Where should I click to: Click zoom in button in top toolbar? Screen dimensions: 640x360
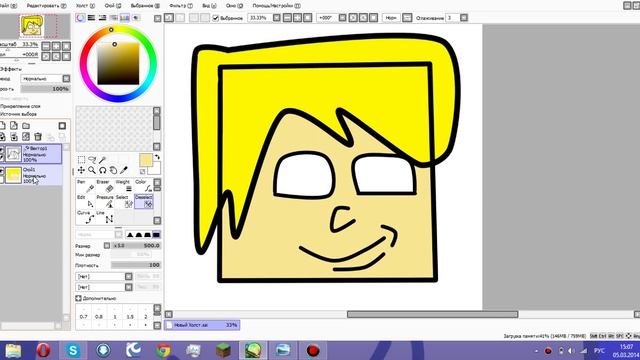tap(298, 18)
